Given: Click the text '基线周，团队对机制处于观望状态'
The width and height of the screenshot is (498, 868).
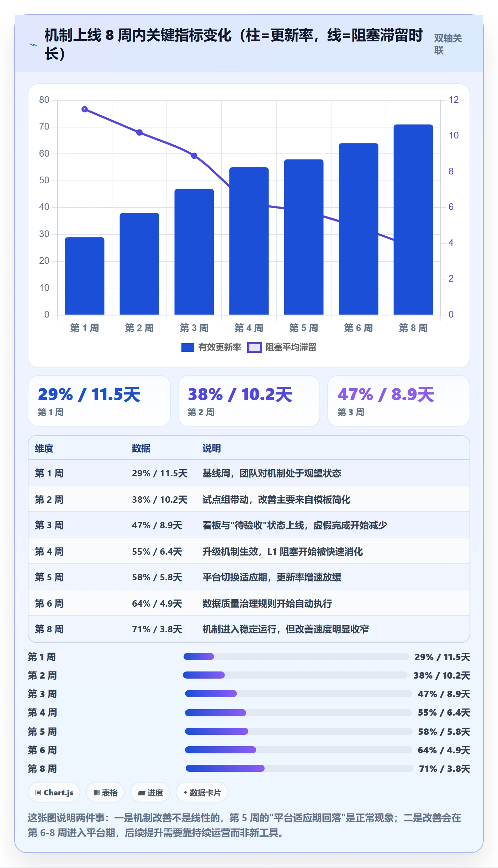Looking at the screenshot, I should point(272,473).
